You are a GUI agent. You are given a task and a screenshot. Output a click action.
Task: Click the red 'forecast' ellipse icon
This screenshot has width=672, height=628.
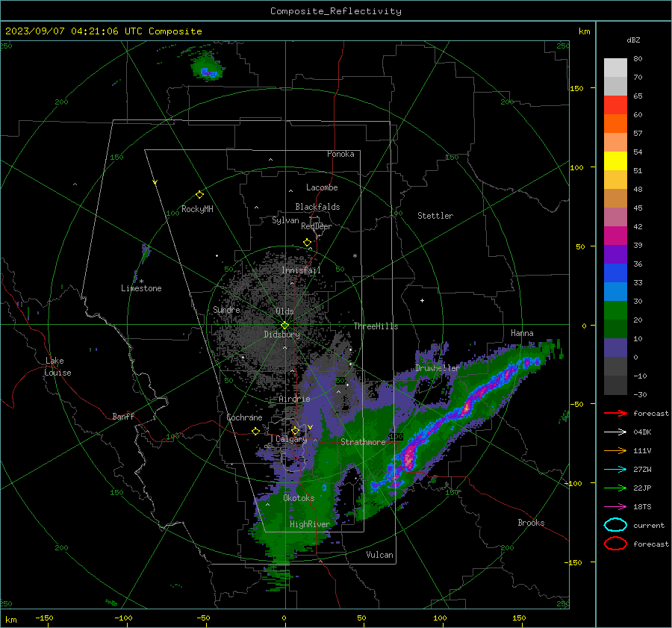pos(615,544)
